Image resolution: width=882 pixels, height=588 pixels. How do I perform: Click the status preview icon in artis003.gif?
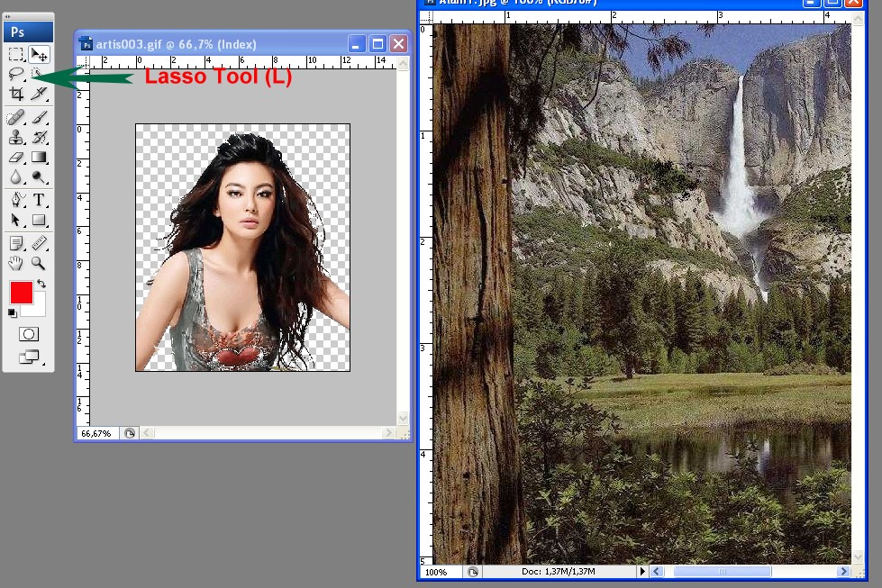pos(130,433)
